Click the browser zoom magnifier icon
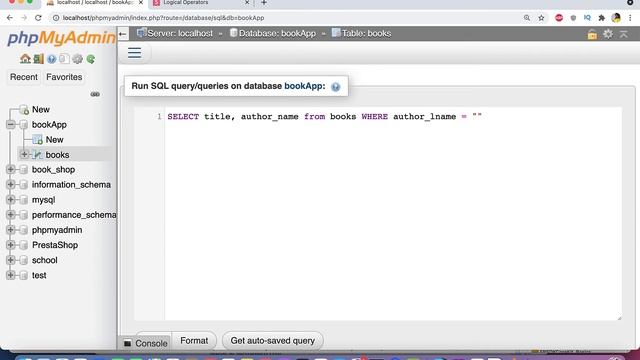 tap(527, 18)
